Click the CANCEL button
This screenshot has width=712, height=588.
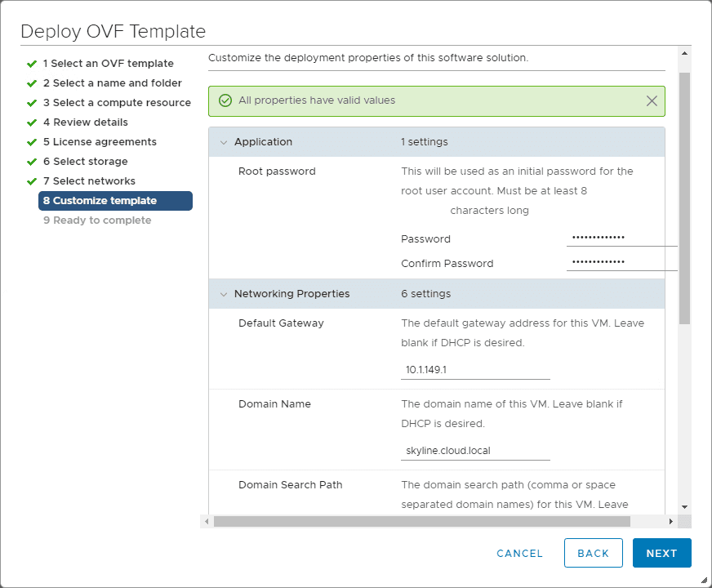pos(519,553)
